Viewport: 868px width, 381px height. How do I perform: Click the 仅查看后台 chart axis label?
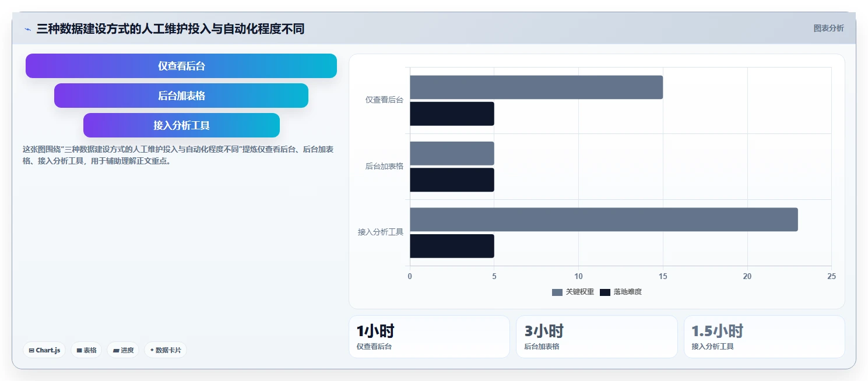click(384, 100)
